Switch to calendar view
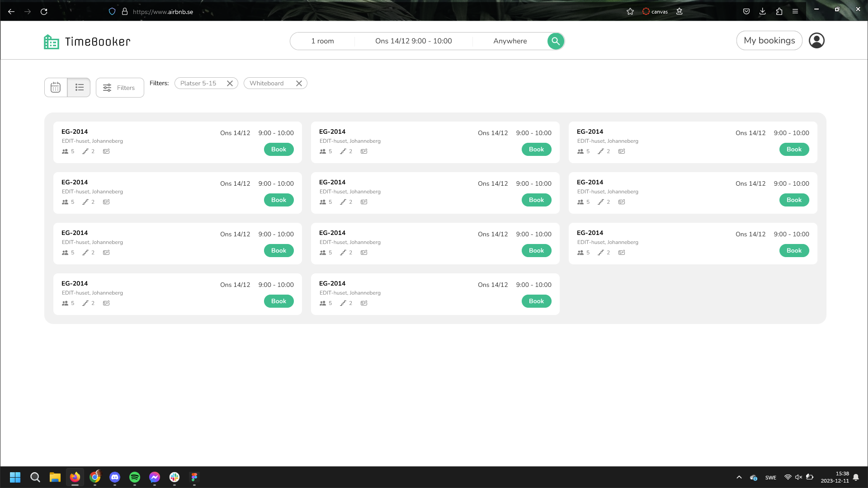868x488 pixels. click(56, 88)
